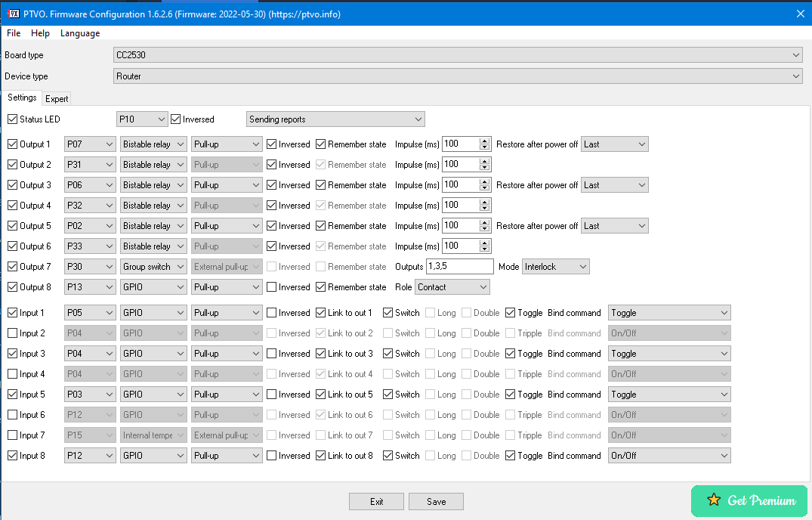
Task: Disable the Output 1 checkbox
Action: tap(12, 144)
